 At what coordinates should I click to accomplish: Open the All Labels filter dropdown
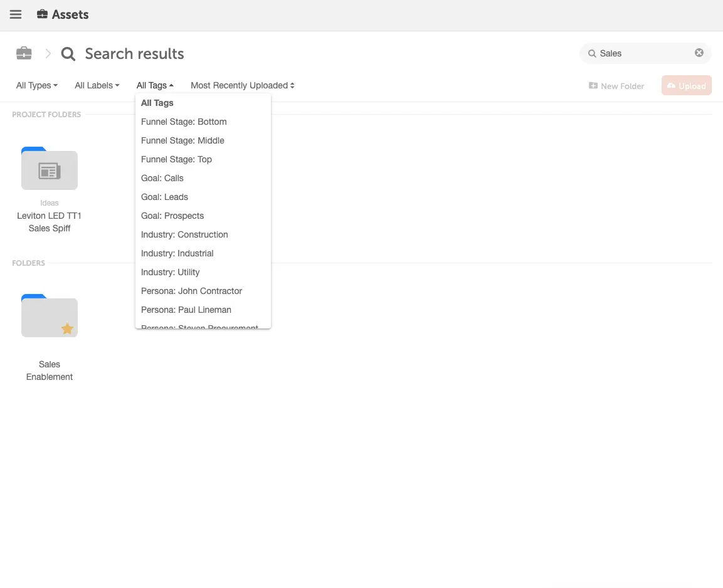tap(97, 85)
